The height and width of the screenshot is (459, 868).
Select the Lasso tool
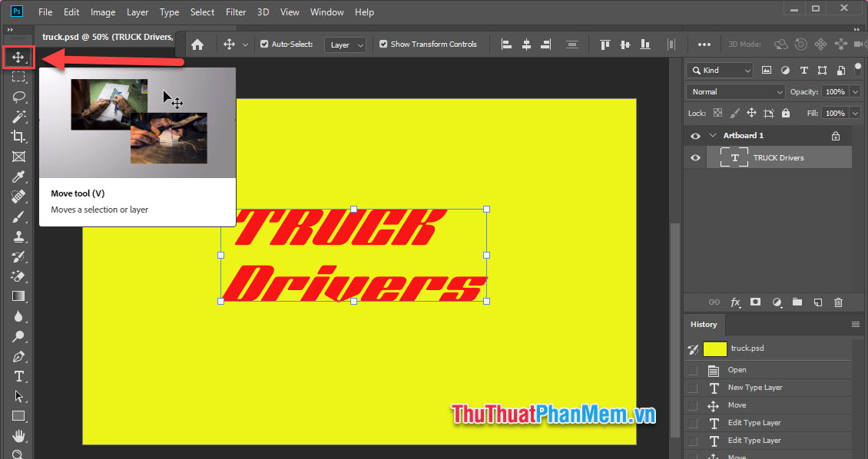coord(19,97)
